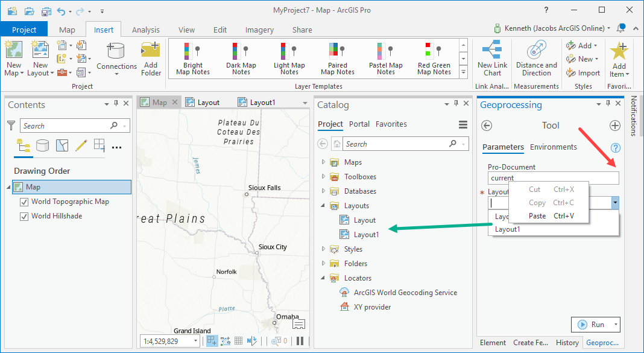Click the filter icon in the Contents panel
Viewport: 644px width, 353px height.
click(x=11, y=126)
